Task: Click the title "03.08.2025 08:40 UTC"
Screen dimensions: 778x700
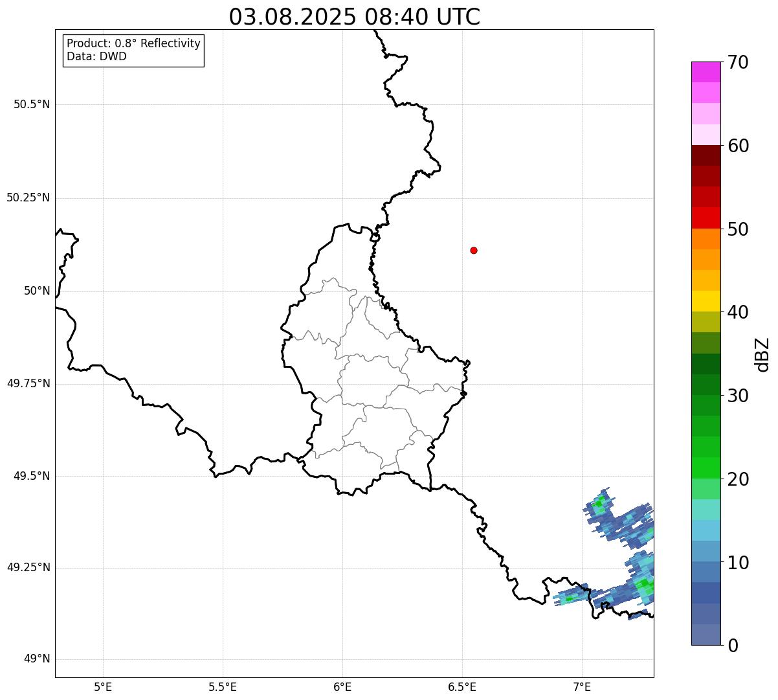Action: [x=355, y=17]
